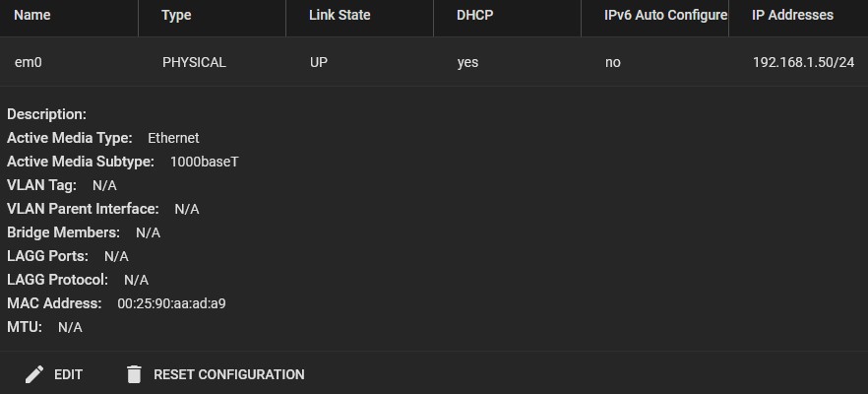Click the pencil Edit icon
The image size is (868, 394).
[x=34, y=374]
